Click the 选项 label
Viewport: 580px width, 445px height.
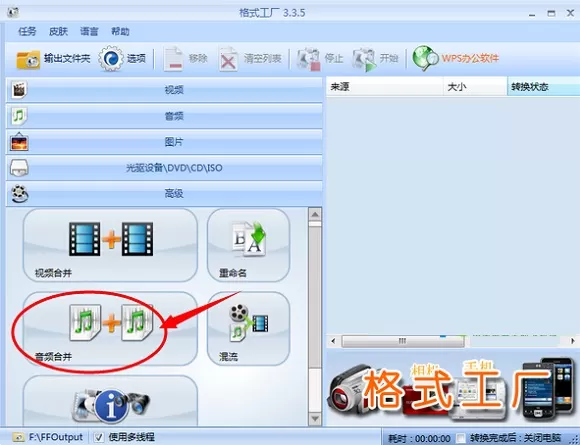coord(136,58)
